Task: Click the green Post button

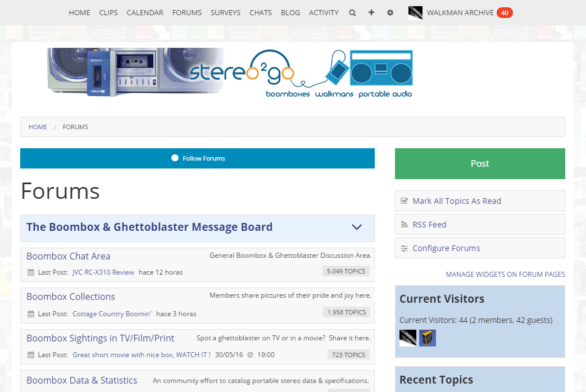Action: [480, 163]
